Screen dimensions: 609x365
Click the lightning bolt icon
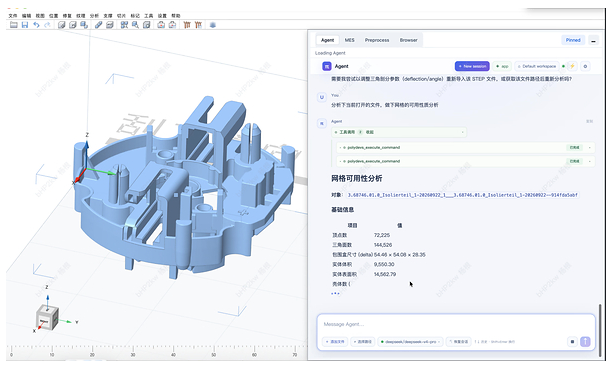click(572, 66)
